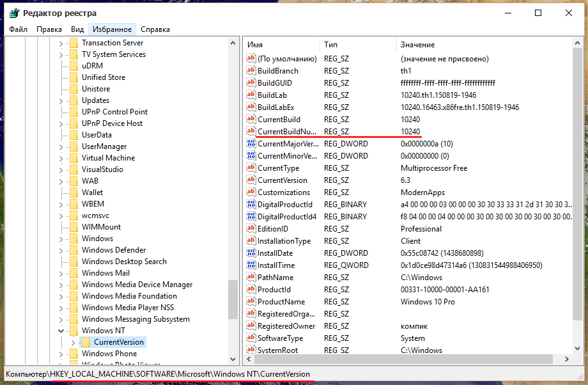Expand the Updates key

pos(61,101)
